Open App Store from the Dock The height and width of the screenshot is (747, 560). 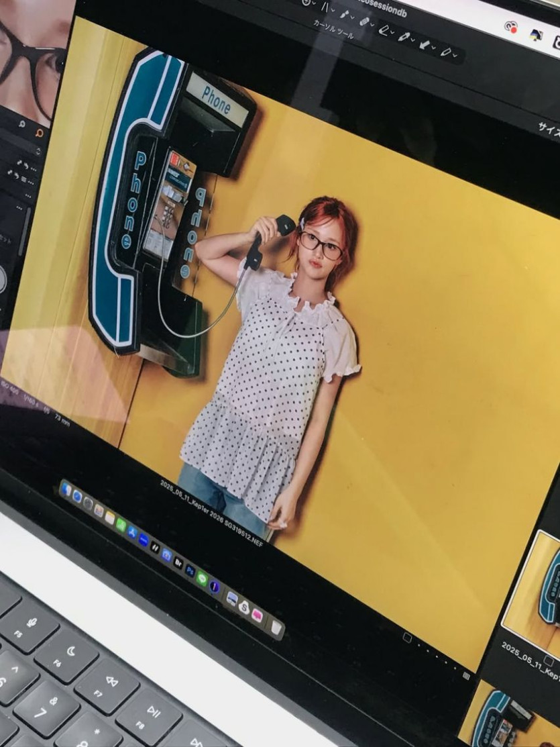[132, 532]
